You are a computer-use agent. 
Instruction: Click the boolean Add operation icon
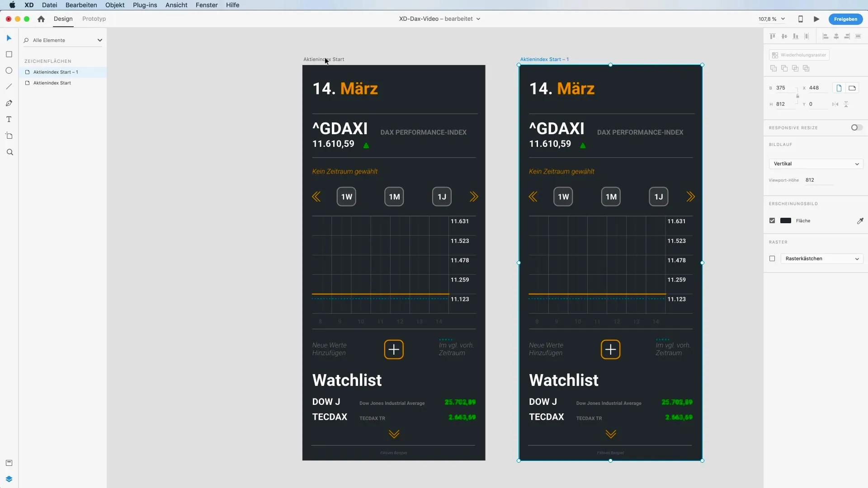774,68
